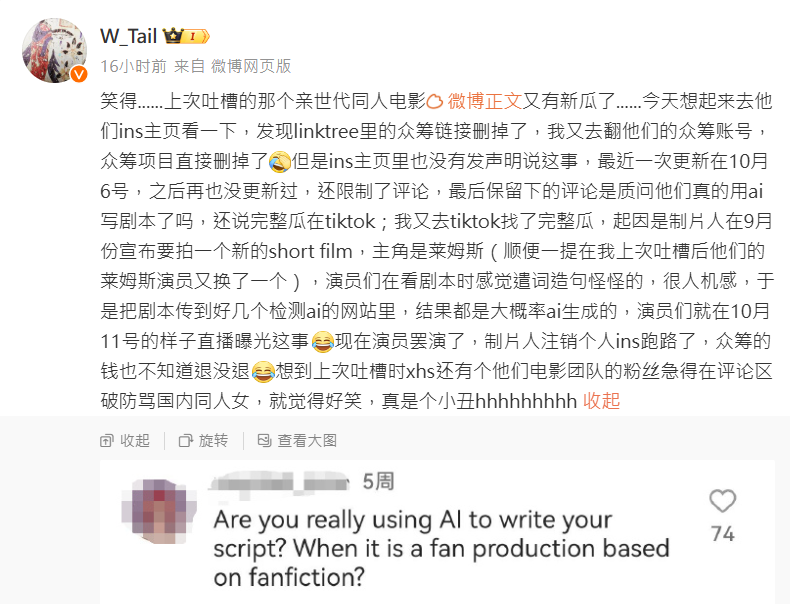Screen dimensions: 790x604
Task: Click the blurred commenter username
Action: pos(280,483)
